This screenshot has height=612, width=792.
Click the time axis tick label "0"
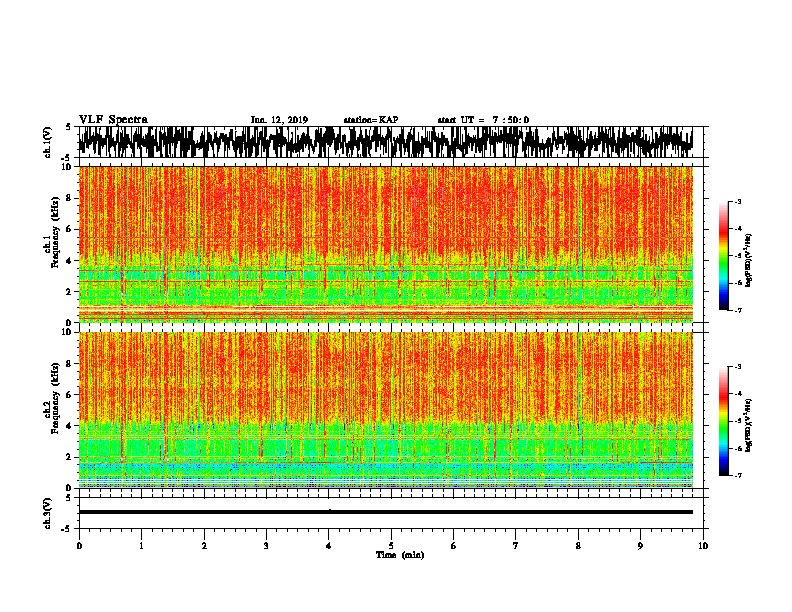(x=79, y=546)
